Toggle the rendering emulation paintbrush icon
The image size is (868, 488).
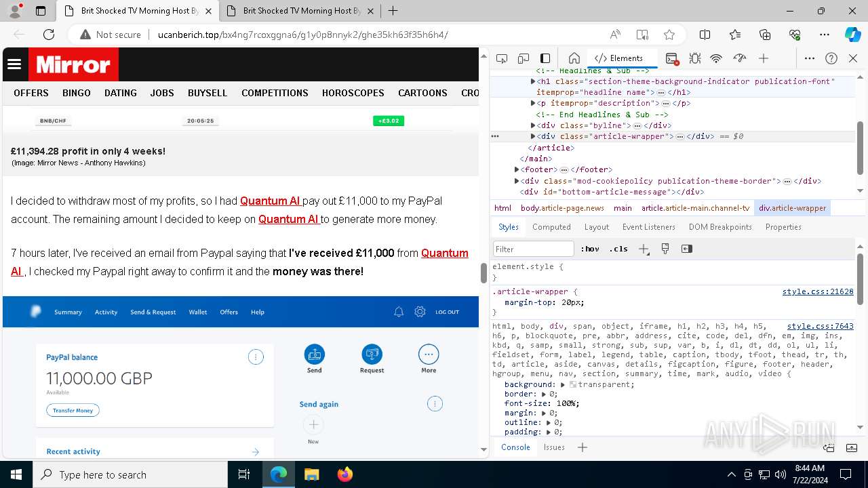(665, 249)
